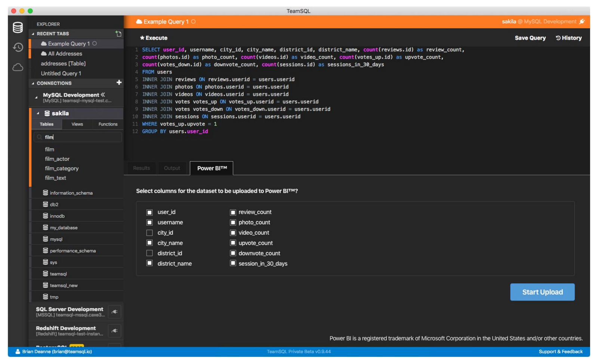The image size is (595, 364).
Task: Click the collapse chevrons next to MySQL Development
Action: click(103, 95)
